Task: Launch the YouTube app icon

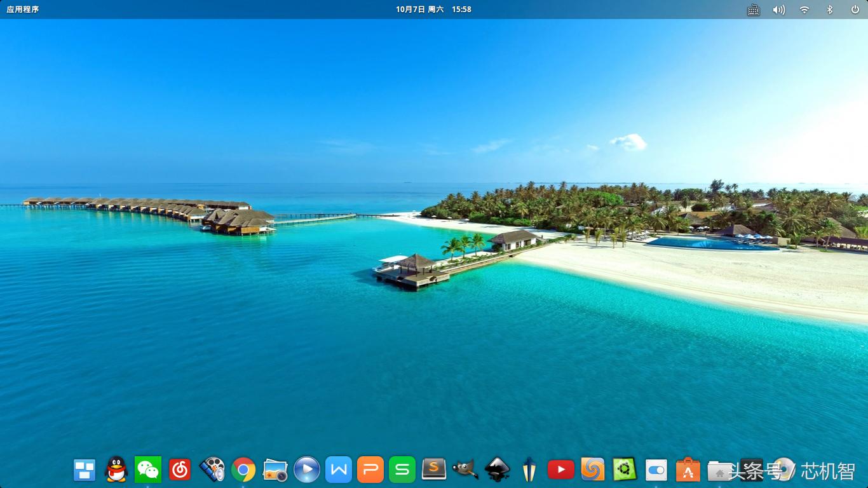Action: 561,470
